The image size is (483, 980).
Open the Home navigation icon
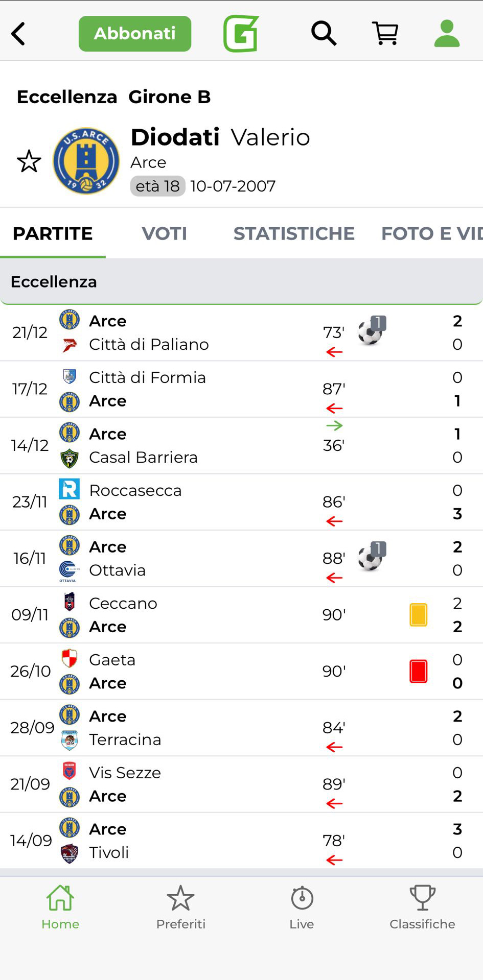(x=60, y=907)
